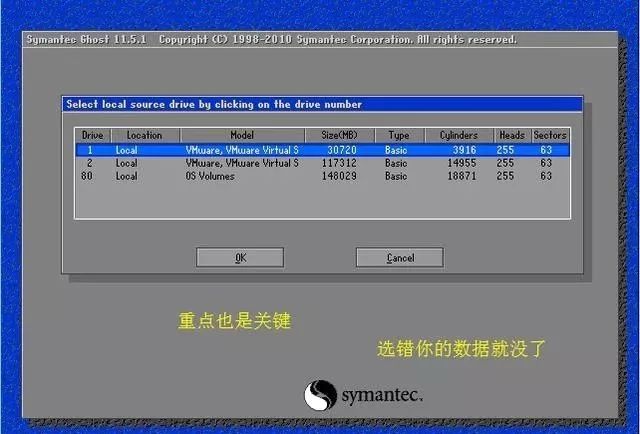The height and width of the screenshot is (434, 640).
Task: Click the Symantec Ghost 11.5.1 title text
Action: point(86,40)
